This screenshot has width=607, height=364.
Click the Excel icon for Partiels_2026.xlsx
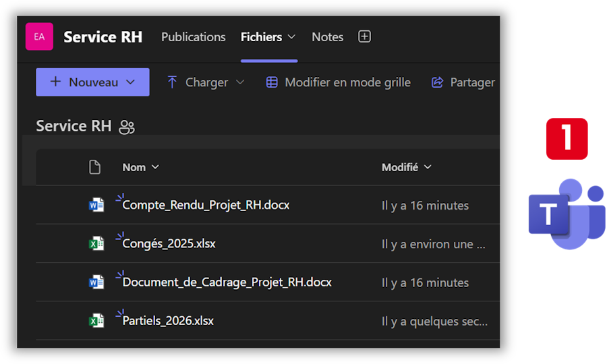[96, 321]
